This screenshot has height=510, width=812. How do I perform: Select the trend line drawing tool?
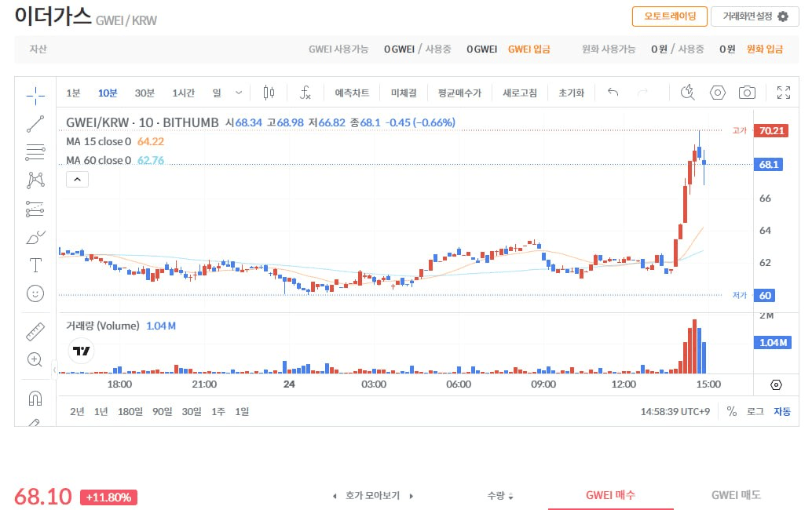(x=35, y=123)
